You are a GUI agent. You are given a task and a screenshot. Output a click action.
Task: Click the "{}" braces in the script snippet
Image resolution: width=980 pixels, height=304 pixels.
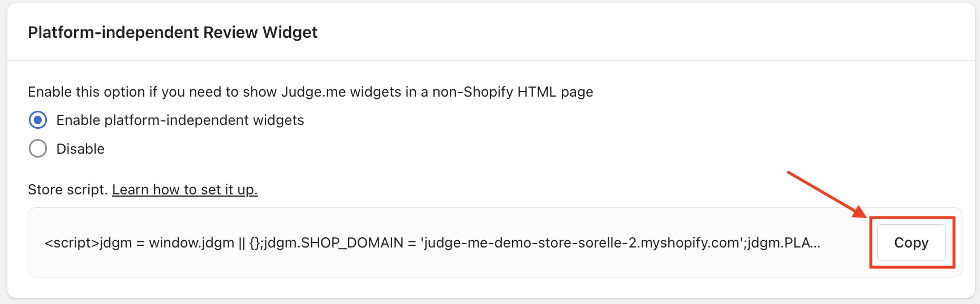[x=255, y=243]
